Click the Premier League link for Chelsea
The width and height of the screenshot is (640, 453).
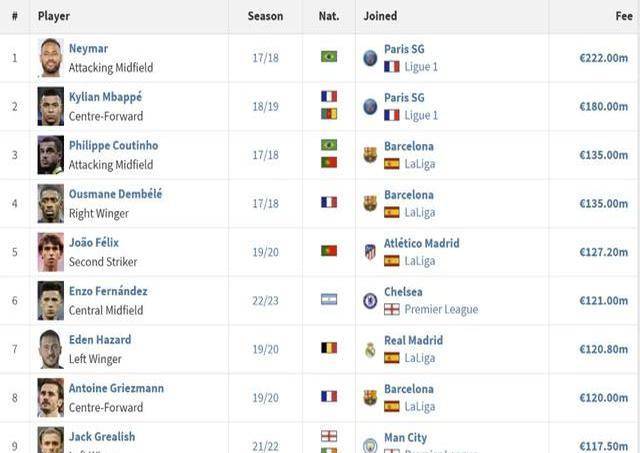point(441,310)
